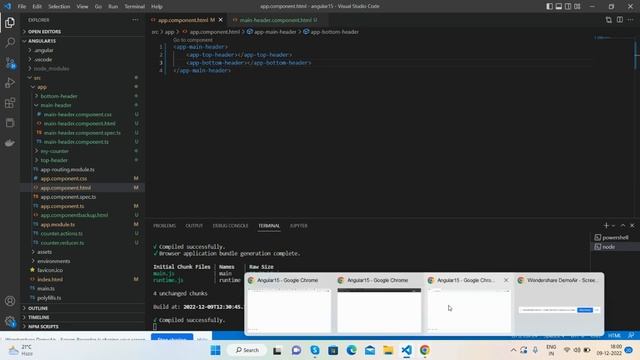The image size is (640, 360).
Task: Open Help menu
Action: (x=157, y=7)
